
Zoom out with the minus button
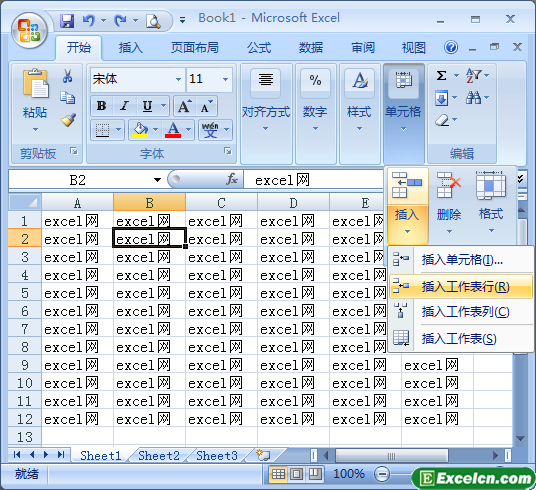[382, 474]
